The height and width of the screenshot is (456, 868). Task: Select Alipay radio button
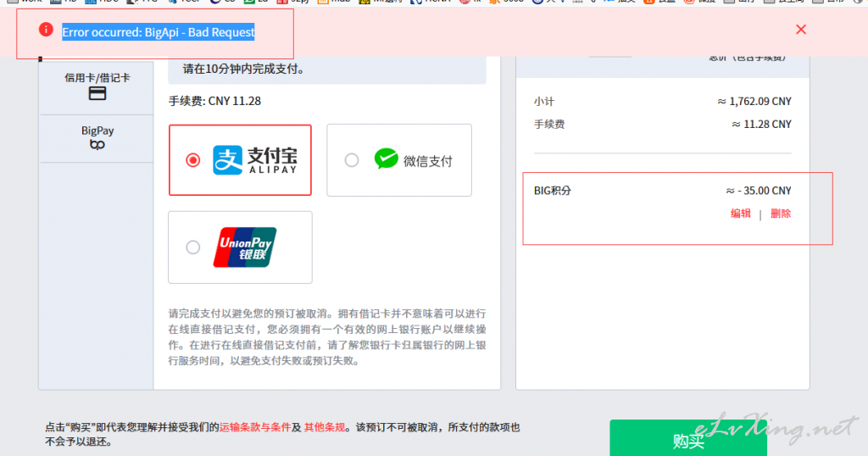[x=192, y=160]
